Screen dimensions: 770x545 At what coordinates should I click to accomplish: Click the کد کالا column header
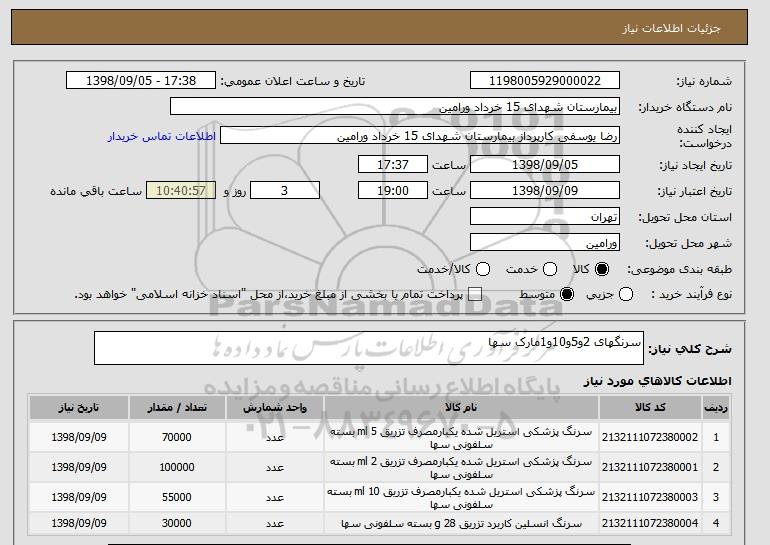pos(650,408)
